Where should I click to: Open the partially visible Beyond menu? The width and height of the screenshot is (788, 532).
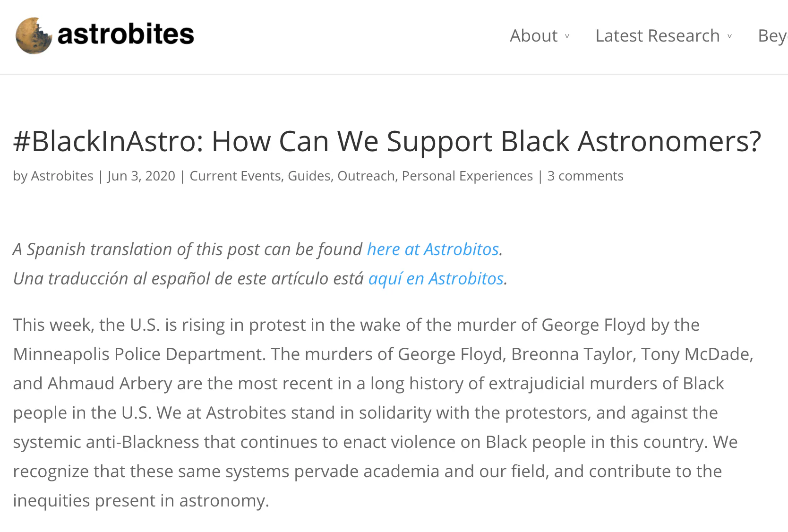pyautogui.click(x=772, y=36)
